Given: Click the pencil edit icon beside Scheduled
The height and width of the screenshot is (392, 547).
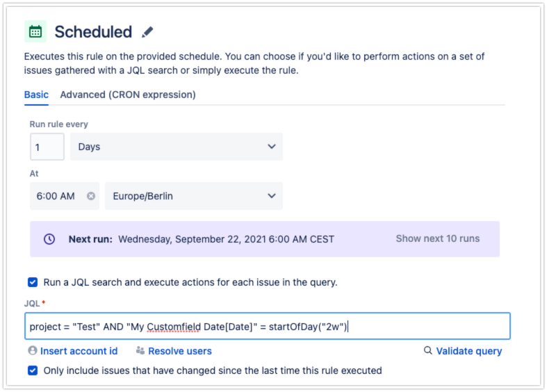Looking at the screenshot, I should tap(147, 32).
